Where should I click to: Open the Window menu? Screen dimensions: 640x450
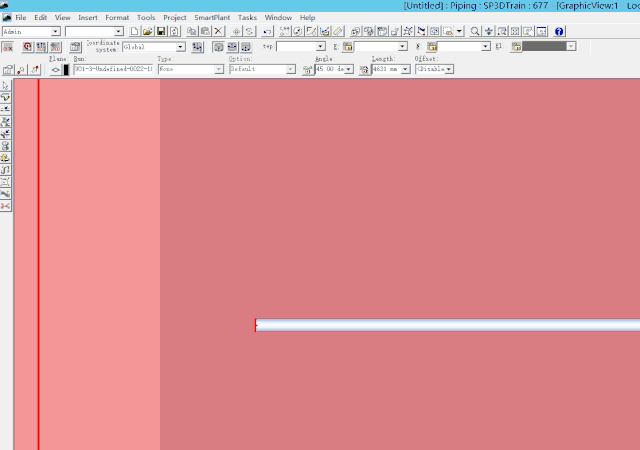point(278,18)
